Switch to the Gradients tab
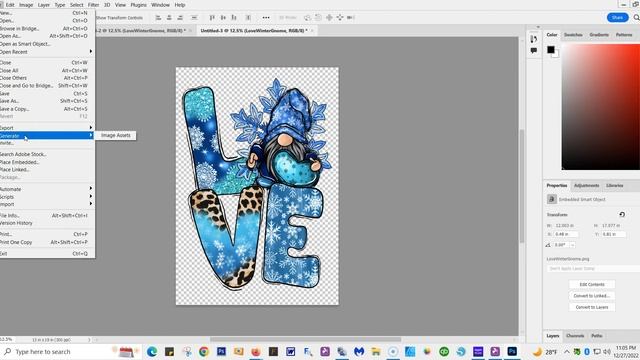The height and width of the screenshot is (360, 640). [599, 35]
